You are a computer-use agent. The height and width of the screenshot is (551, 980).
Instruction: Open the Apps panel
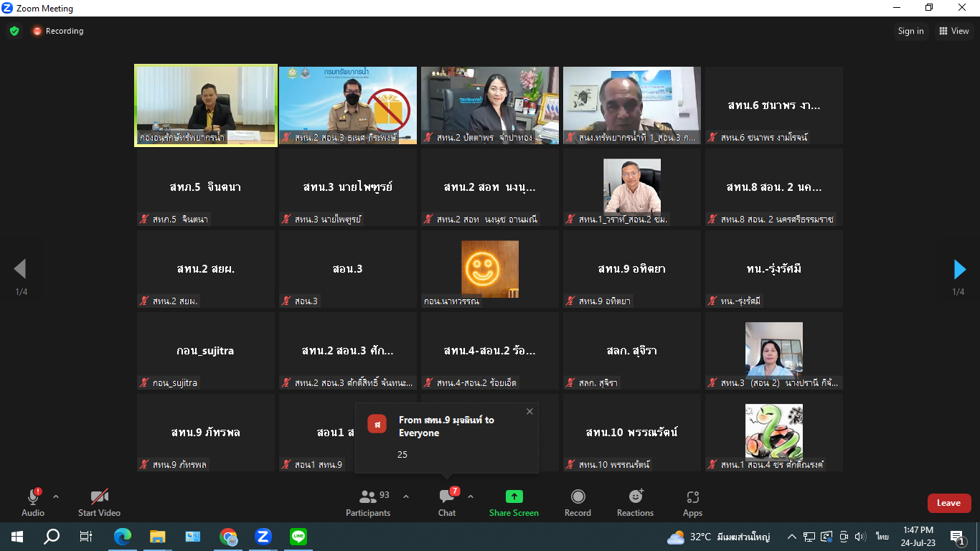click(692, 497)
